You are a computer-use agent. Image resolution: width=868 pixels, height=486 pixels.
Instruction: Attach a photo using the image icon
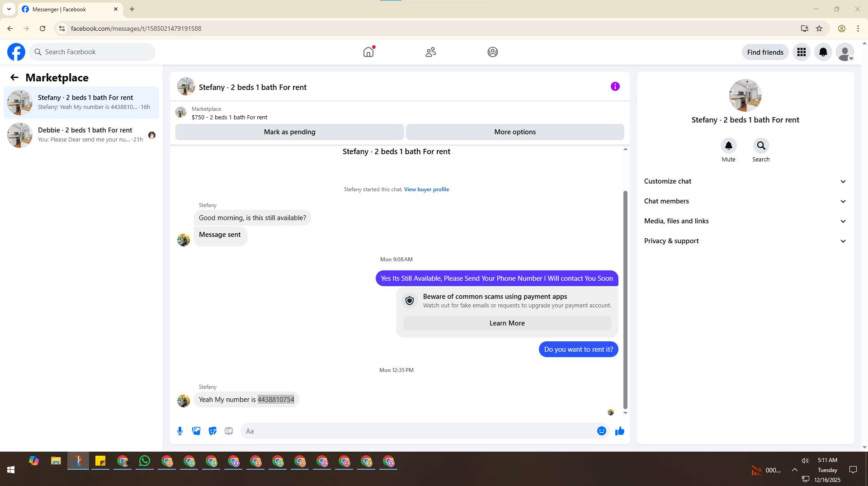[196, 431]
